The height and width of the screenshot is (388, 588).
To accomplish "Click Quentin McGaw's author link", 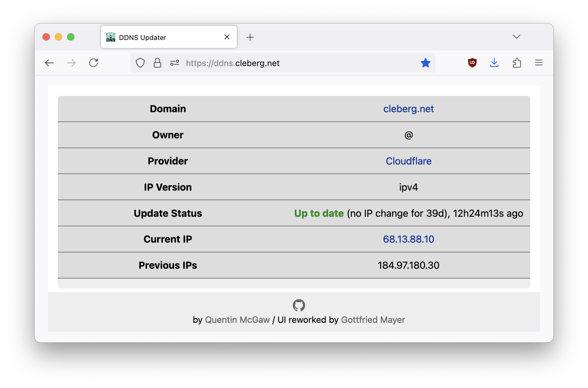I will click(238, 320).
